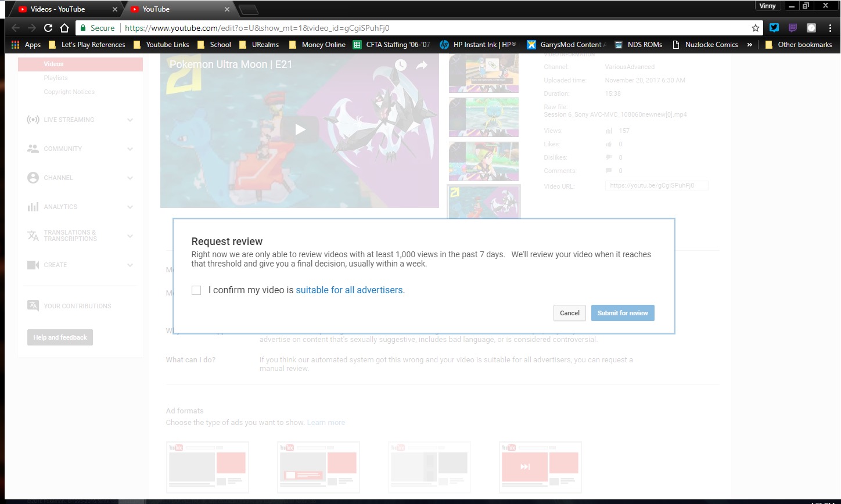Image resolution: width=841 pixels, height=504 pixels.
Task: Open the home page via the house icon
Action: click(64, 28)
